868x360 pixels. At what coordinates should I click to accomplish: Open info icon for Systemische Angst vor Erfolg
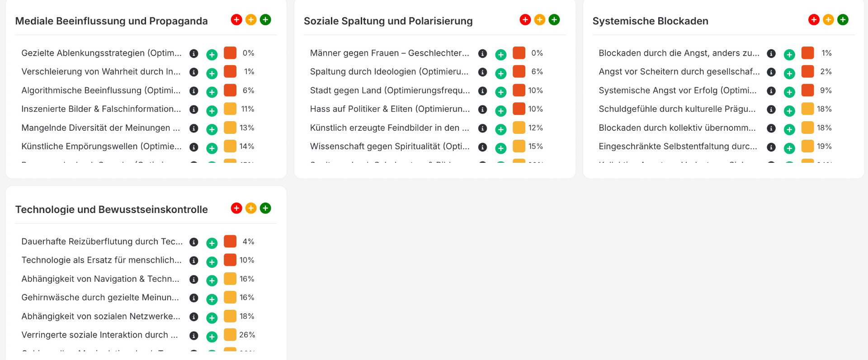pos(771,91)
